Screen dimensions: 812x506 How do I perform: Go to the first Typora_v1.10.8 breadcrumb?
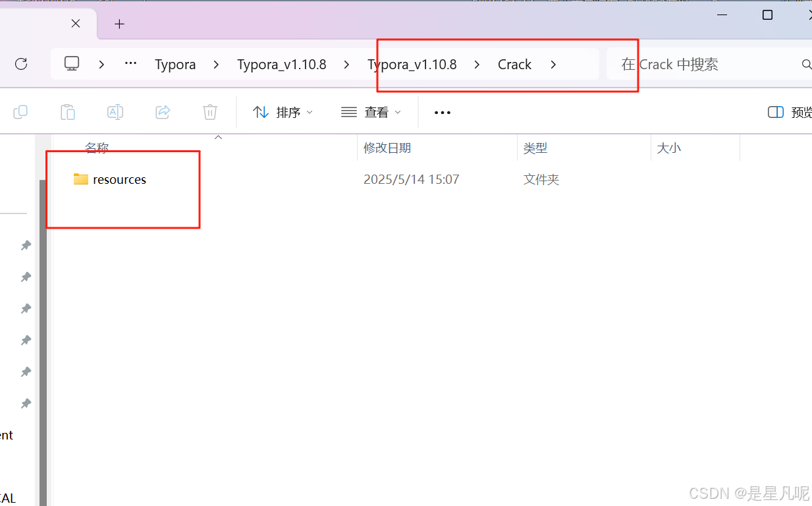click(282, 65)
